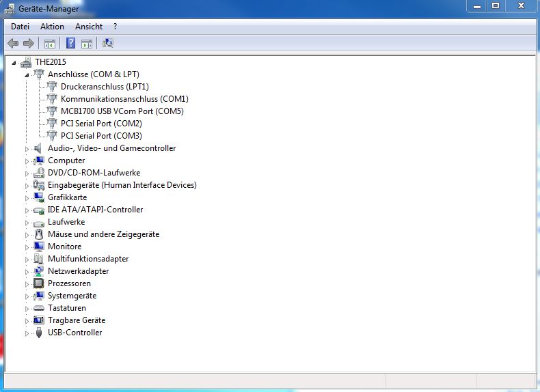This screenshot has height=392, width=540.
Task: Expand the Netzwerkadapter category
Action: pos(27,272)
